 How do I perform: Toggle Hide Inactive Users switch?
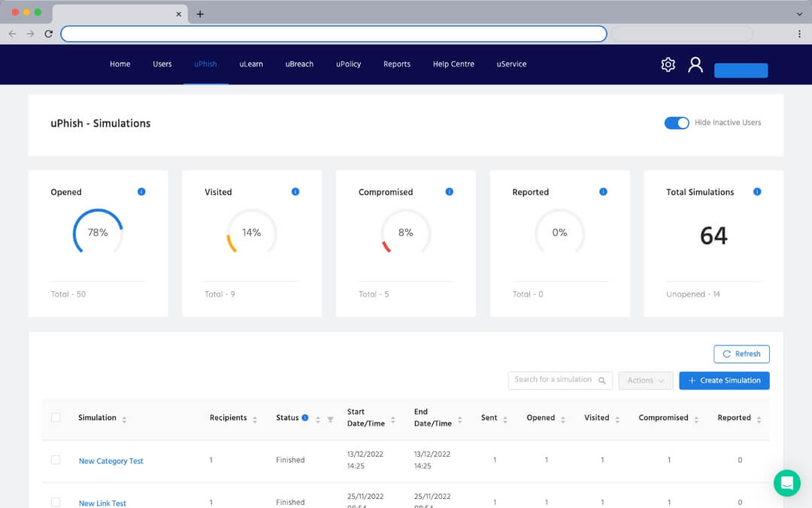[676, 123]
